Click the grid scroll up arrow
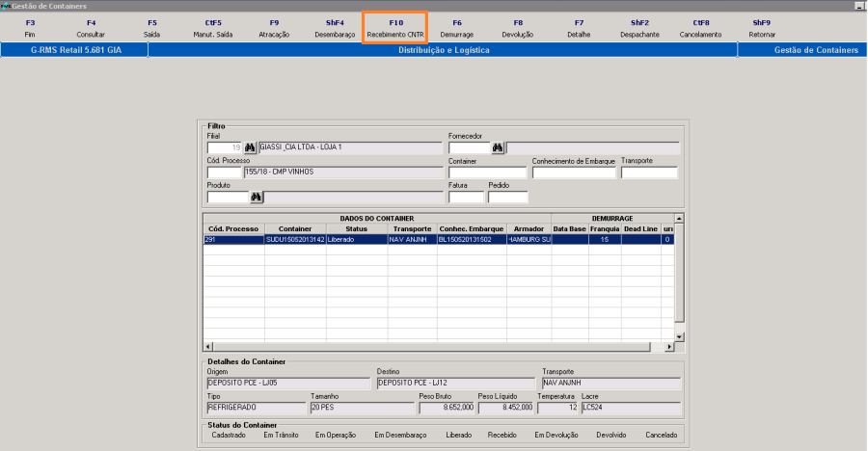The image size is (868, 451). pos(679,219)
